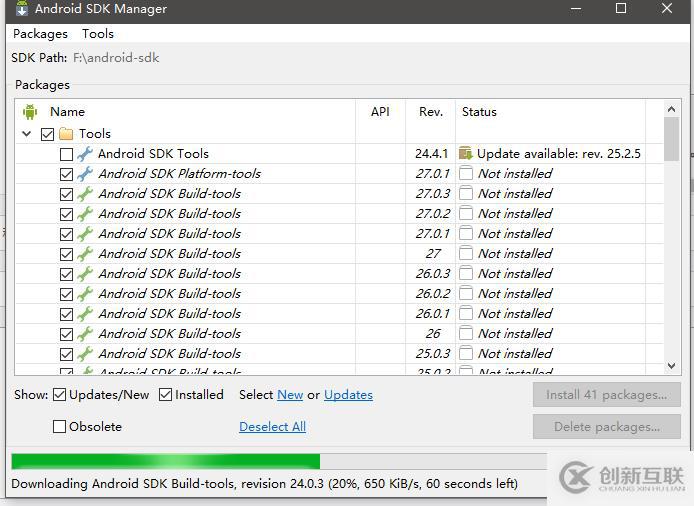Uncheck the Tools folder checkbox

(x=47, y=134)
